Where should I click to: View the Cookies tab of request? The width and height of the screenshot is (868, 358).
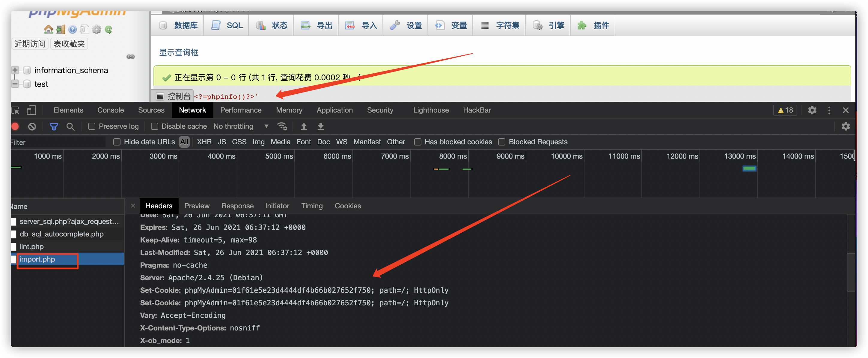(x=348, y=206)
